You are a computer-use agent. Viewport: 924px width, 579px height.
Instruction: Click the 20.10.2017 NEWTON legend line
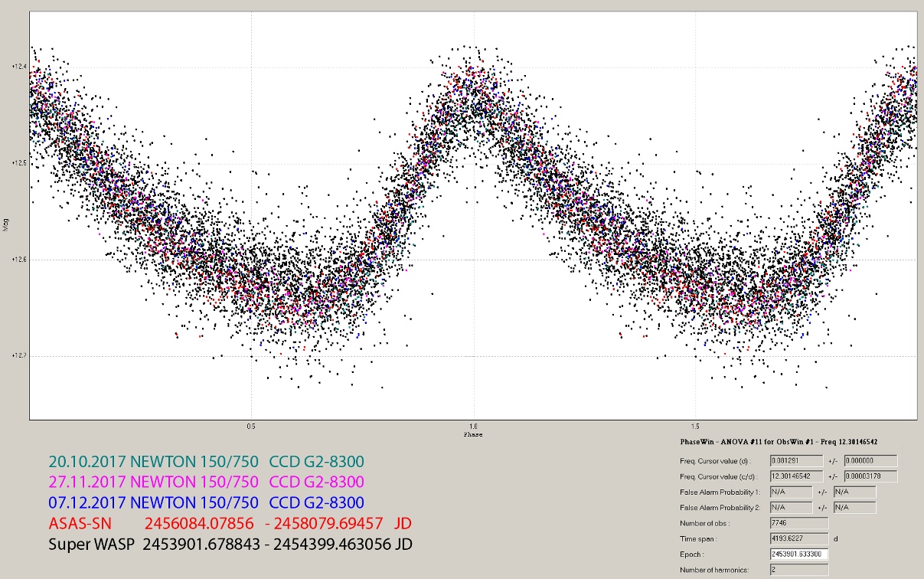coord(206,462)
